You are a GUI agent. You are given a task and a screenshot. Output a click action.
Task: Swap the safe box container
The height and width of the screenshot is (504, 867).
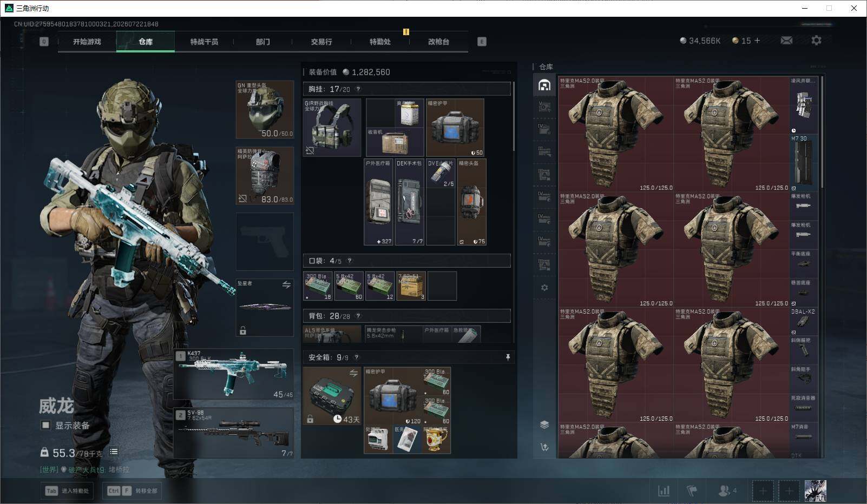point(353,373)
